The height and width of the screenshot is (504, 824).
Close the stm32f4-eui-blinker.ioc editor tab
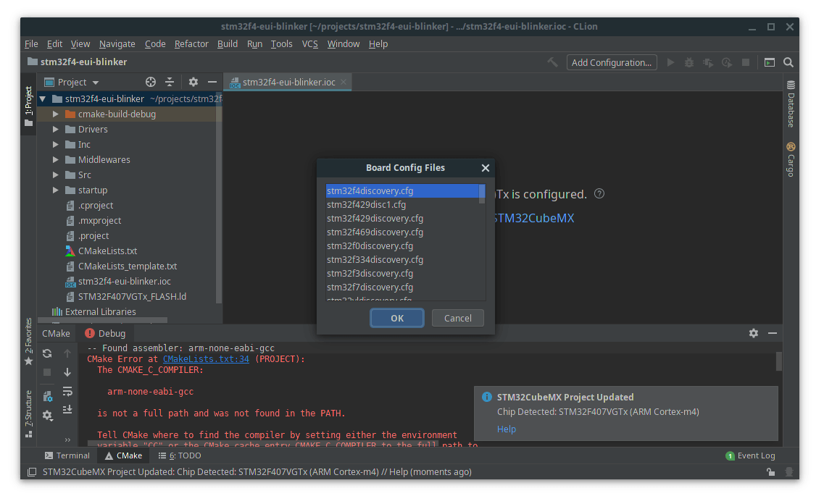344,82
